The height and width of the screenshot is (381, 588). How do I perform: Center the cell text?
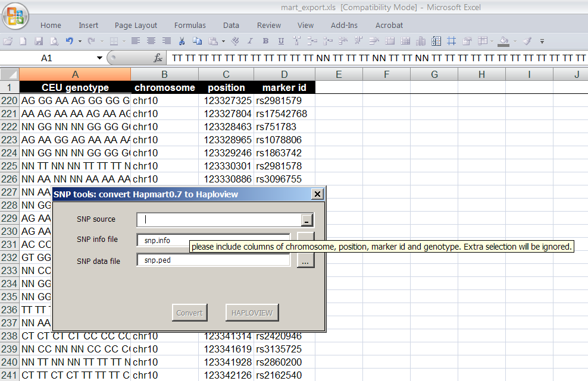tap(151, 41)
